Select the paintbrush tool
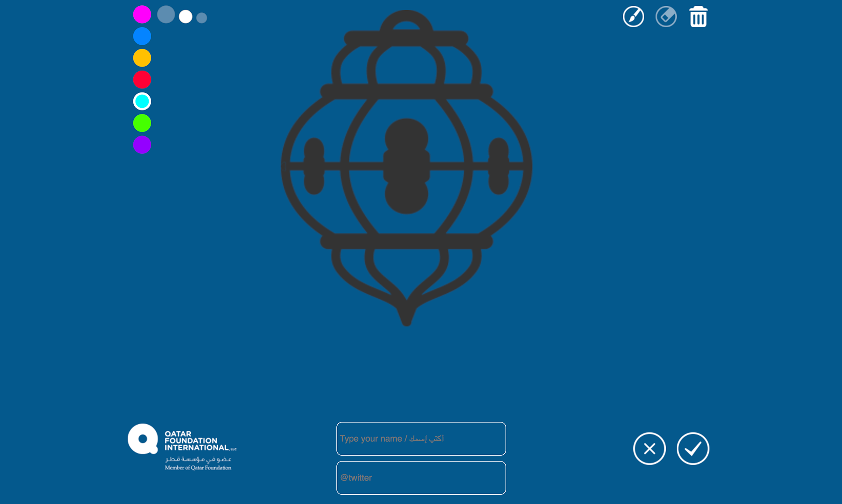The height and width of the screenshot is (504, 842). (x=633, y=17)
